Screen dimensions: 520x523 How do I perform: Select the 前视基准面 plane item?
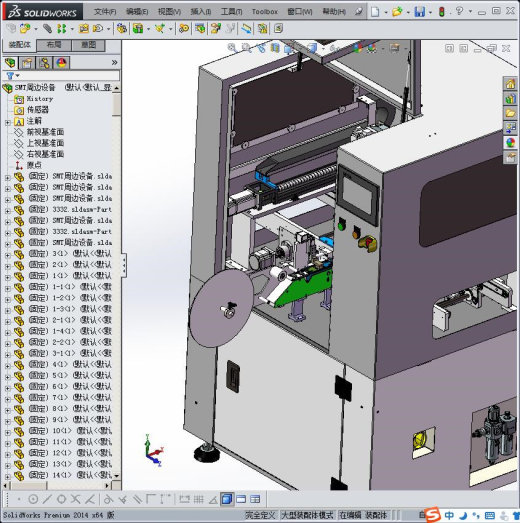click(x=45, y=132)
